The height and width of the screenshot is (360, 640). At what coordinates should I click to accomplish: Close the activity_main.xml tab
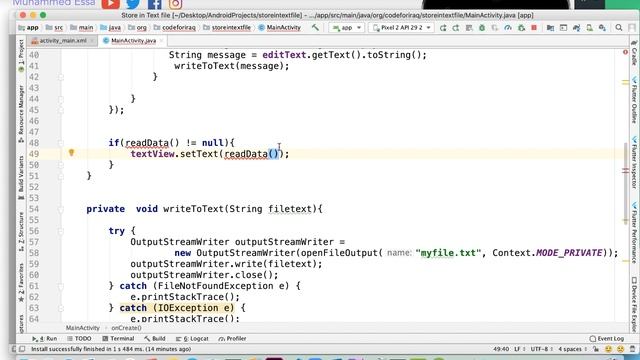(92, 41)
